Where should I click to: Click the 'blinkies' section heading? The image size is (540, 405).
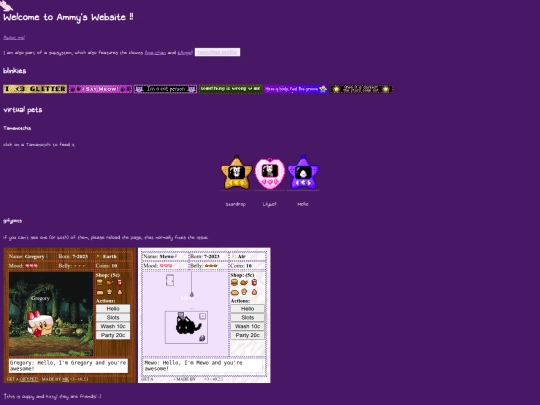(x=14, y=71)
